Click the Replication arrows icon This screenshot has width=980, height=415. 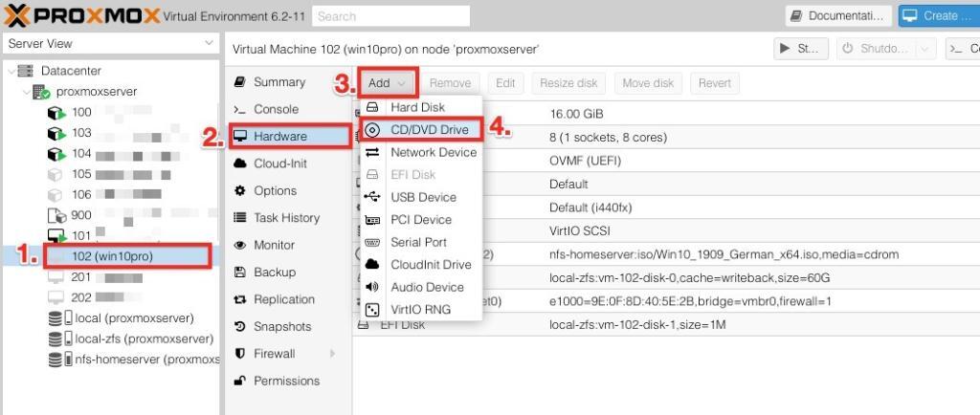point(239,299)
